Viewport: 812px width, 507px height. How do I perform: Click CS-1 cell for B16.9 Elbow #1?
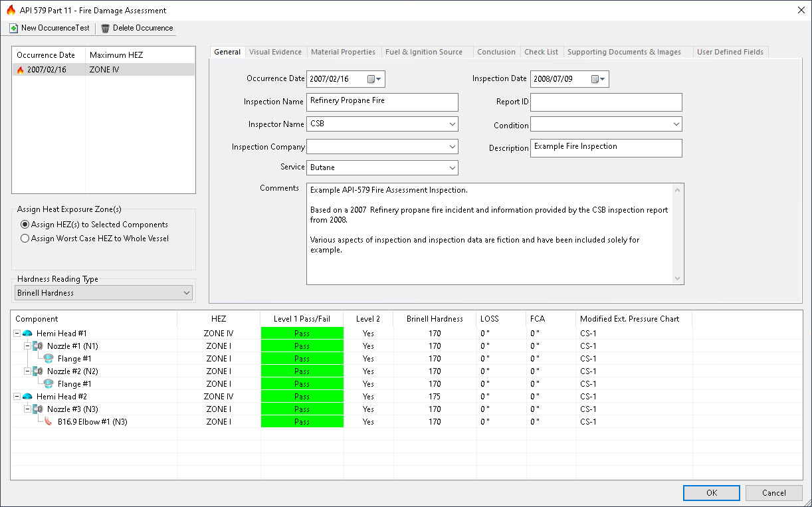(x=633, y=422)
